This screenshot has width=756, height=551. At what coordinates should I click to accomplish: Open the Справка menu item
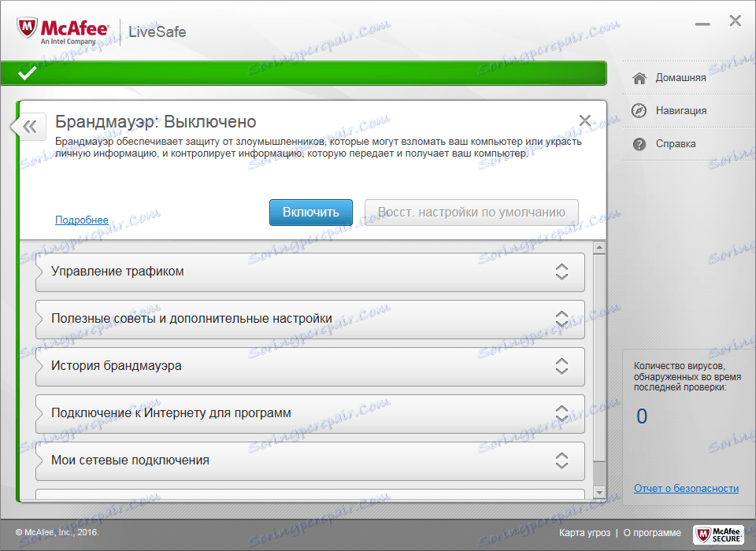click(676, 144)
